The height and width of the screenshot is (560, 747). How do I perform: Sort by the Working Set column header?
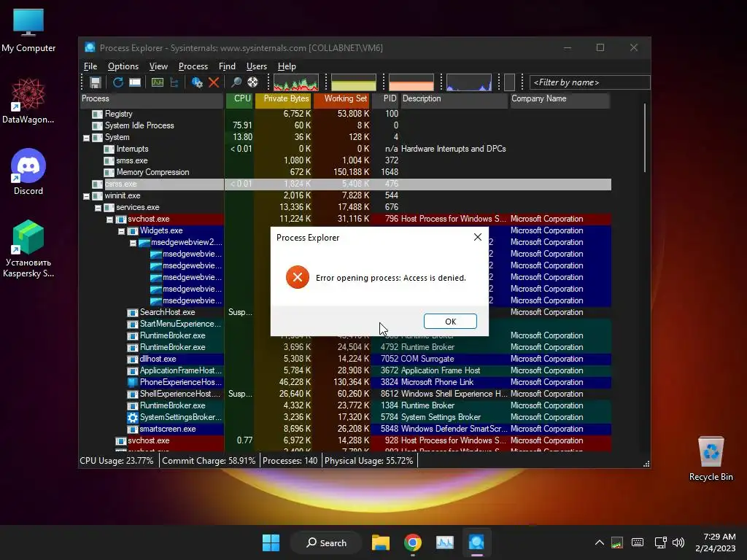342,99
